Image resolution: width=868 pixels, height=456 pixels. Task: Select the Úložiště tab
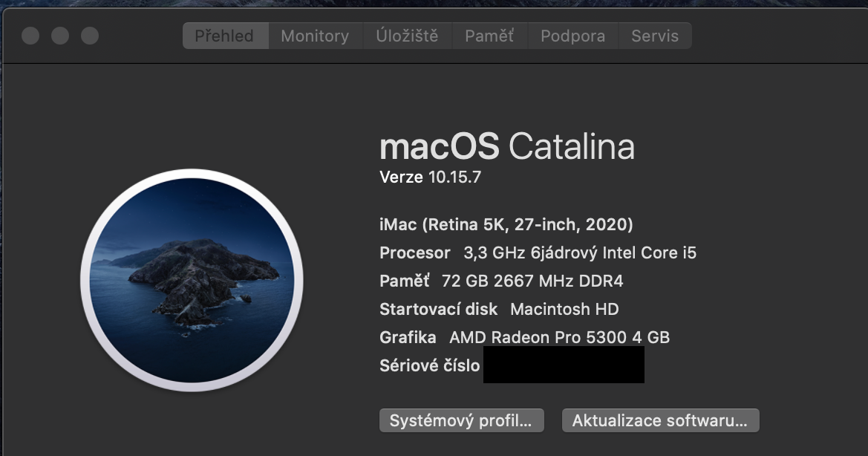[x=408, y=36]
